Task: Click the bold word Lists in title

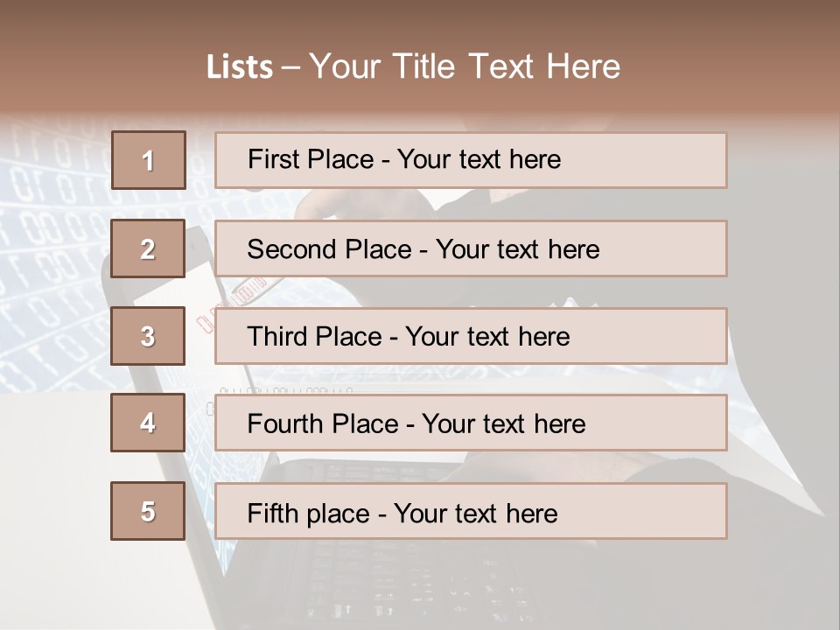Action: (239, 67)
